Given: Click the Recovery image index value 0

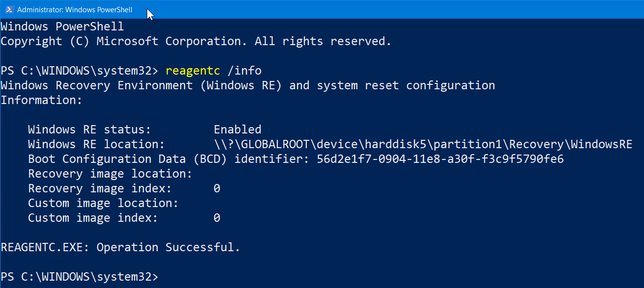Looking at the screenshot, I should [x=217, y=188].
